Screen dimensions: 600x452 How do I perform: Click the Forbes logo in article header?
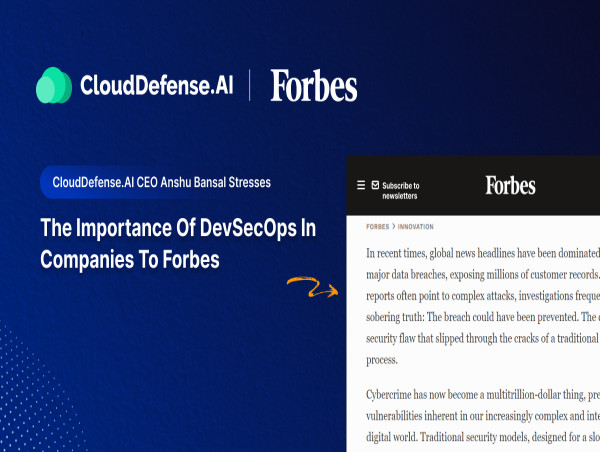pyautogui.click(x=510, y=185)
